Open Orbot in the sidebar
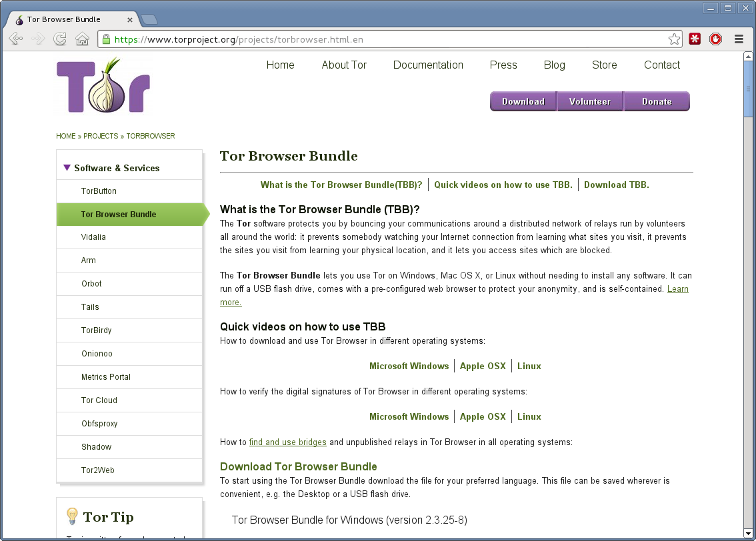 point(129,284)
